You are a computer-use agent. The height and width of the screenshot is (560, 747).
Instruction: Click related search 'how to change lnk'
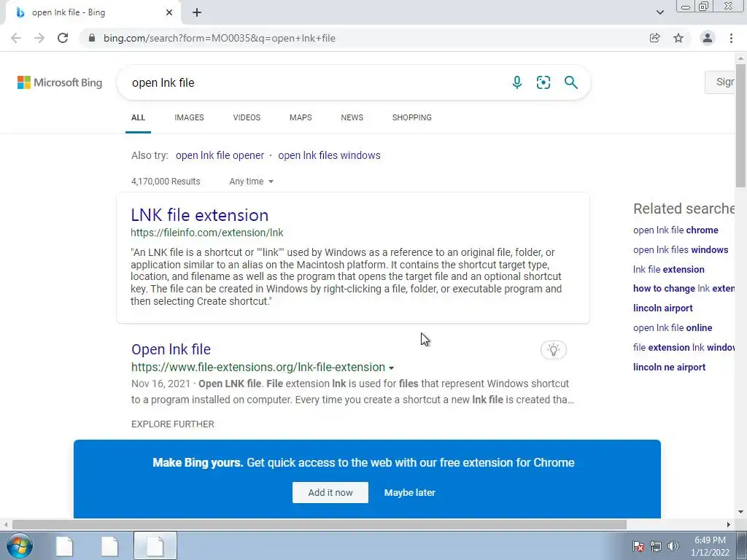(684, 289)
